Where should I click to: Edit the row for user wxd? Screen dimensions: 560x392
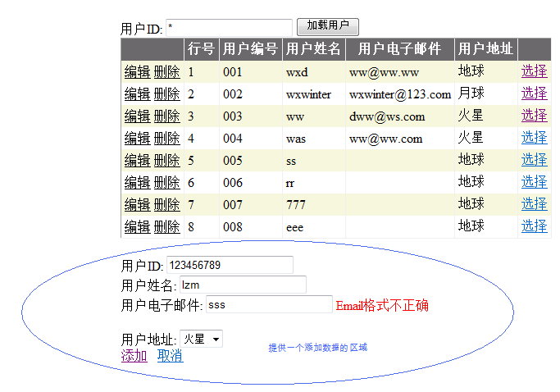tap(138, 72)
